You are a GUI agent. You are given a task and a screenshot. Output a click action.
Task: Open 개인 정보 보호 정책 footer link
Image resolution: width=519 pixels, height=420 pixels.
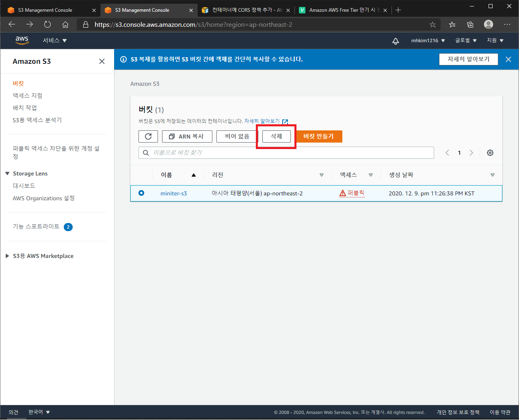(x=458, y=412)
